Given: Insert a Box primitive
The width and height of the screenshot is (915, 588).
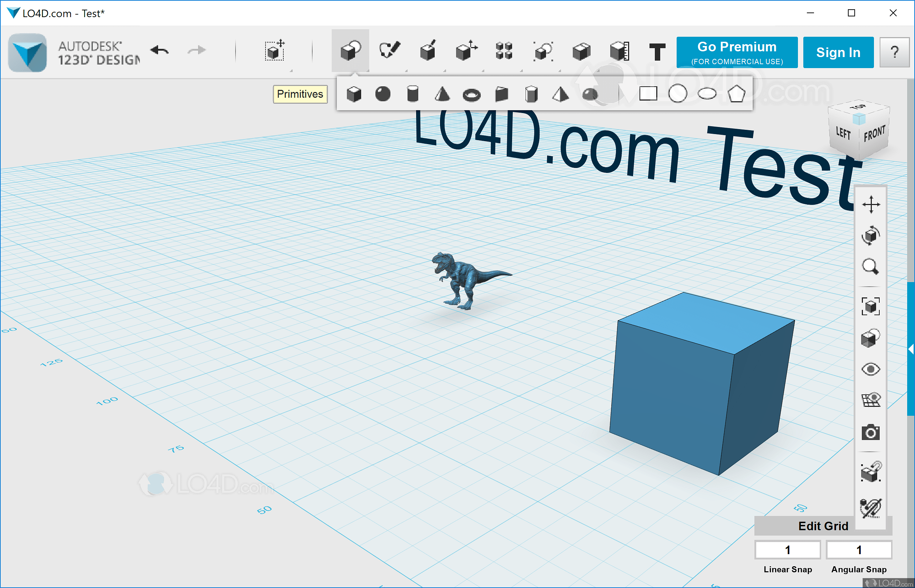Looking at the screenshot, I should point(354,94).
